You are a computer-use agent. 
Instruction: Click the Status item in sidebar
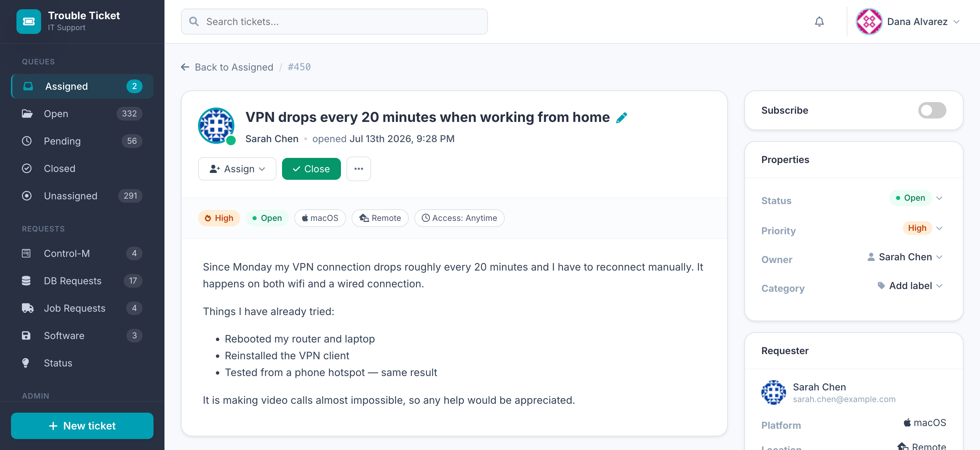[x=82, y=363]
